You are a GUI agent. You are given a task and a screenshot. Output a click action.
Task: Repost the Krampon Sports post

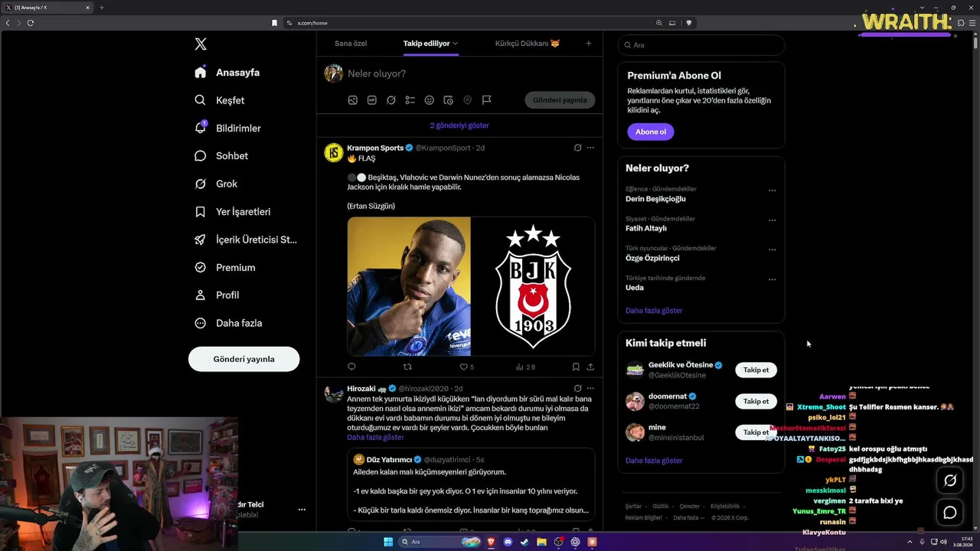(407, 367)
